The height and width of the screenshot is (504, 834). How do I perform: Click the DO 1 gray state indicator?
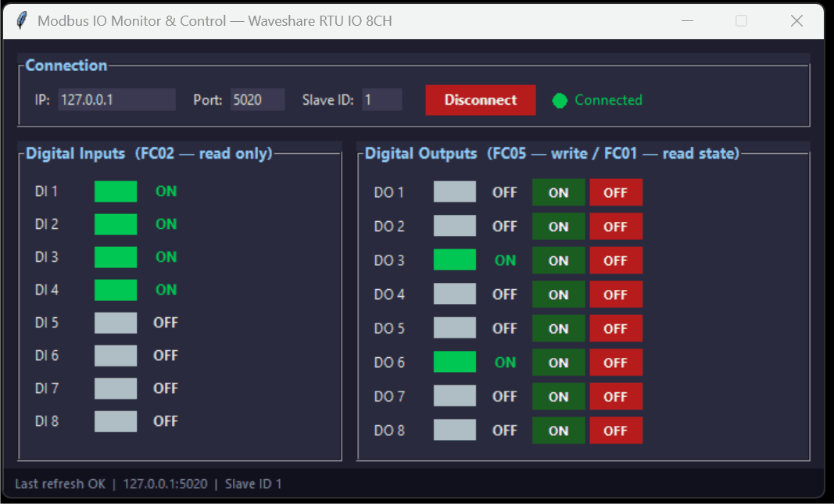(455, 191)
